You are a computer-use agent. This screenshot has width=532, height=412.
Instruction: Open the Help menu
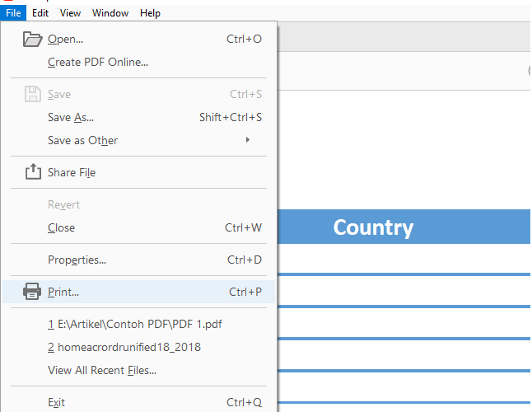click(150, 13)
